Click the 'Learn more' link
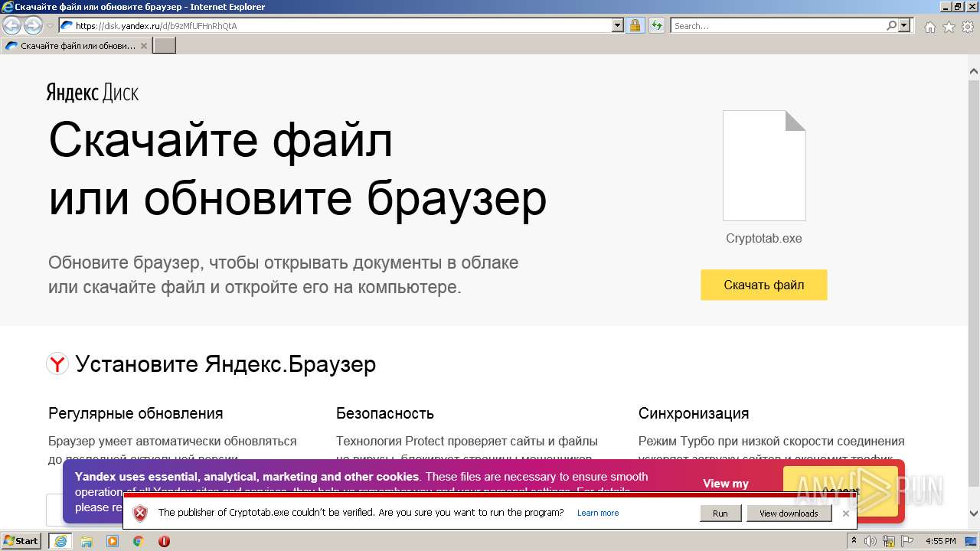This screenshot has height=551, width=980. pos(598,513)
